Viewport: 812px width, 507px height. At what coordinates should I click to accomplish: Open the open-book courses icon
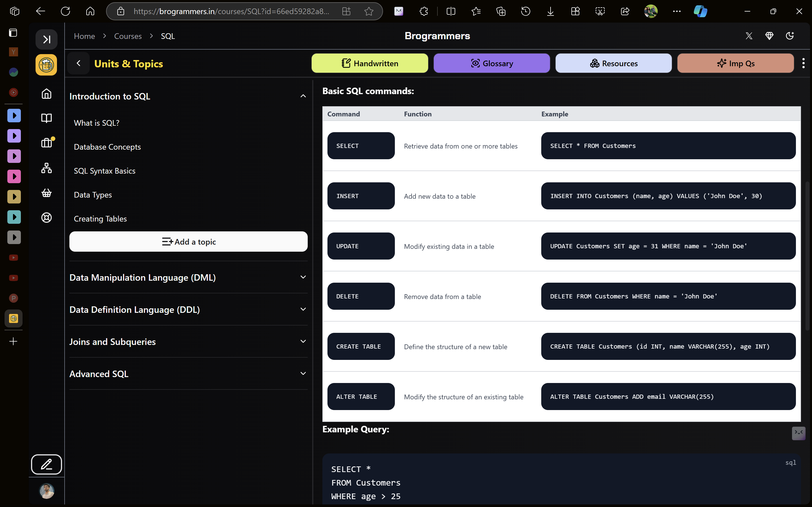pyautogui.click(x=46, y=118)
